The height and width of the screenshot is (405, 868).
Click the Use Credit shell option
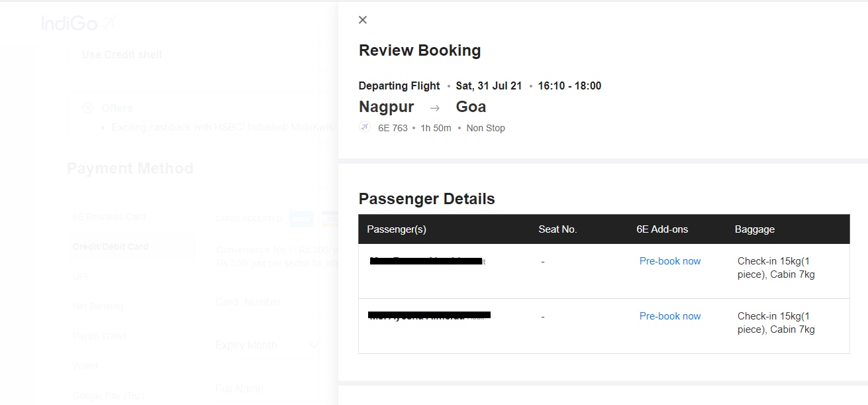[x=122, y=54]
